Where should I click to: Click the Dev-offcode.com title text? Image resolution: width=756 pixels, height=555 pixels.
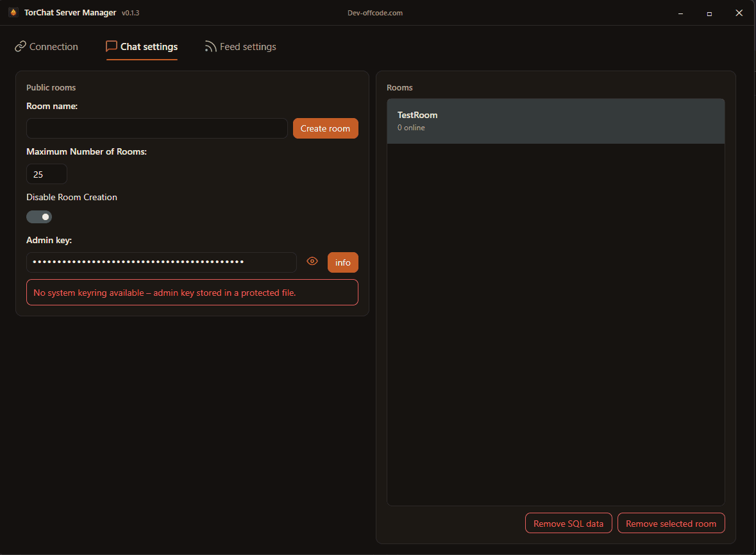375,13
